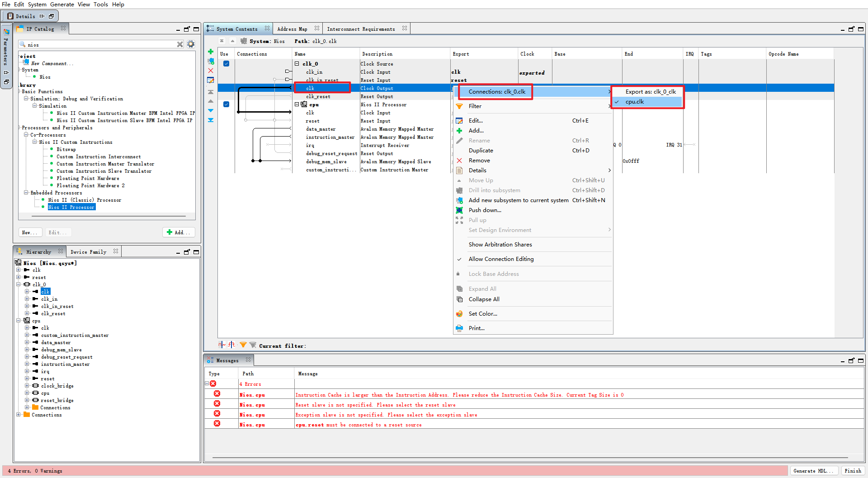Click the error icon on Reset slave message
Image resolution: width=868 pixels, height=478 pixels.
pyautogui.click(x=217, y=404)
